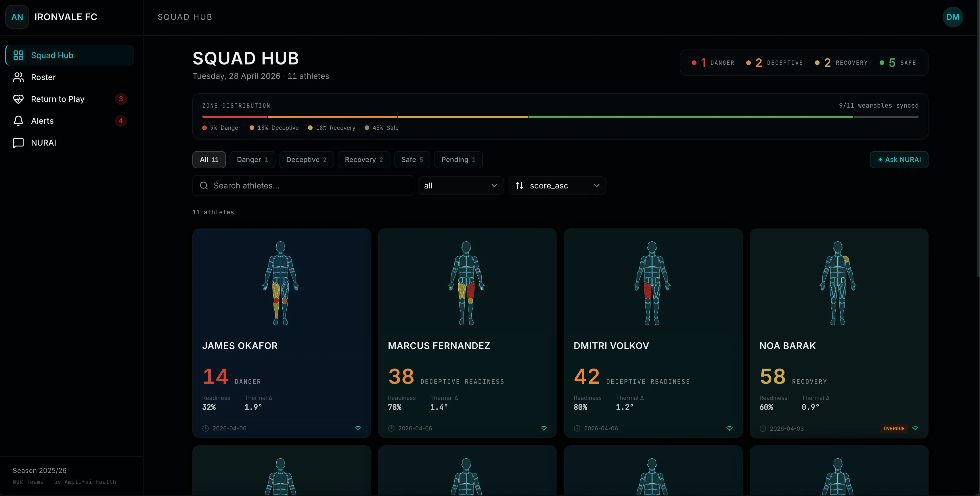Filter athletes by Safe zone
The width and height of the screenshot is (980, 496).
tap(412, 159)
